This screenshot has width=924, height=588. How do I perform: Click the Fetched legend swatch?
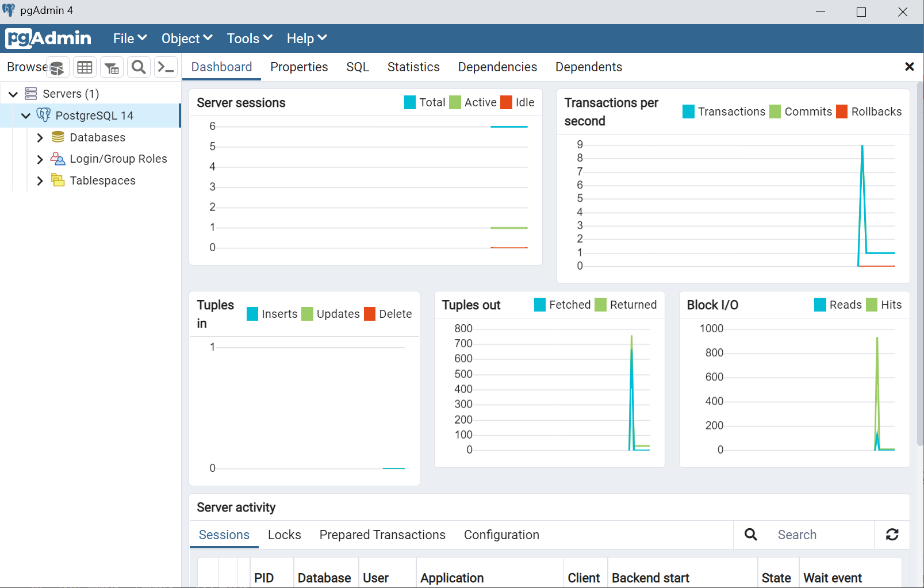click(540, 305)
